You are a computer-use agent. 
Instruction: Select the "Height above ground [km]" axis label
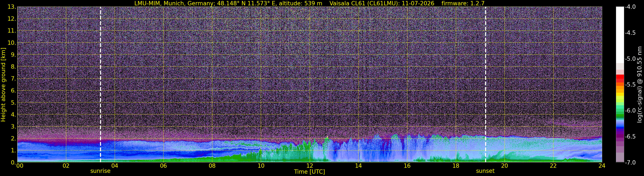click(x=3, y=85)
